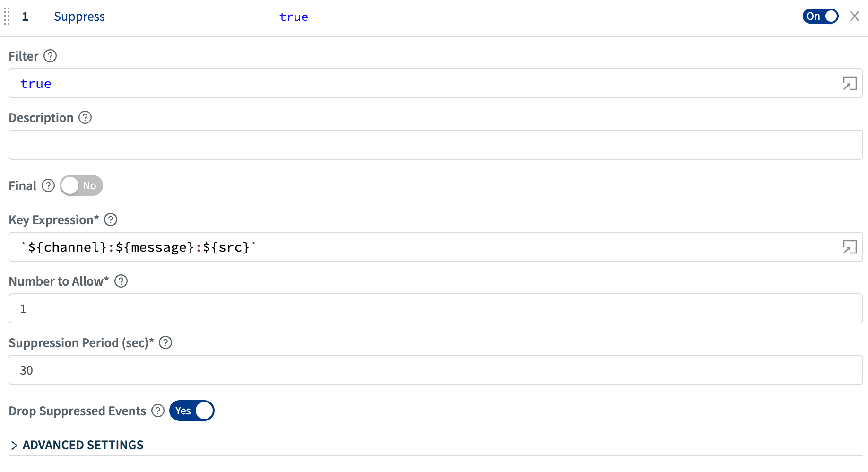Click the Suppression Period help icon
Screen dimensions: 868x472
coord(165,342)
